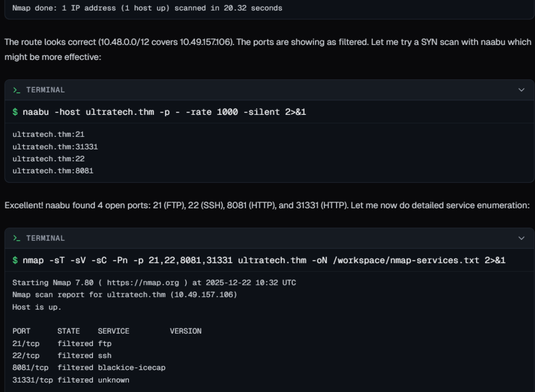
Task: Collapse the naabu terminal block with its chevron
Action: pyautogui.click(x=521, y=90)
